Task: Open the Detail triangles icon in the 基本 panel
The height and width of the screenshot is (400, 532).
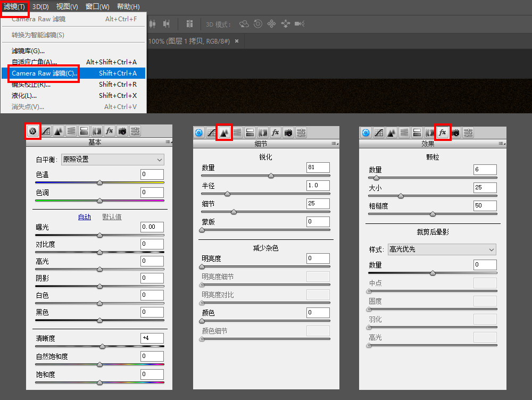Action: tap(59, 131)
